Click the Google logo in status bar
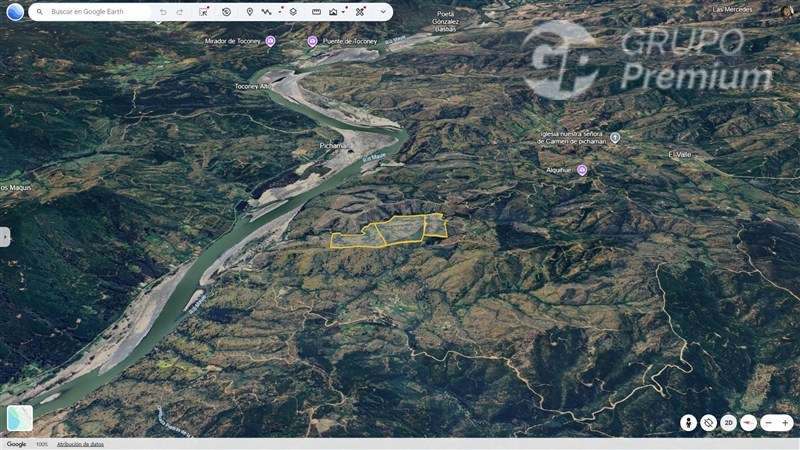 pyautogui.click(x=16, y=444)
